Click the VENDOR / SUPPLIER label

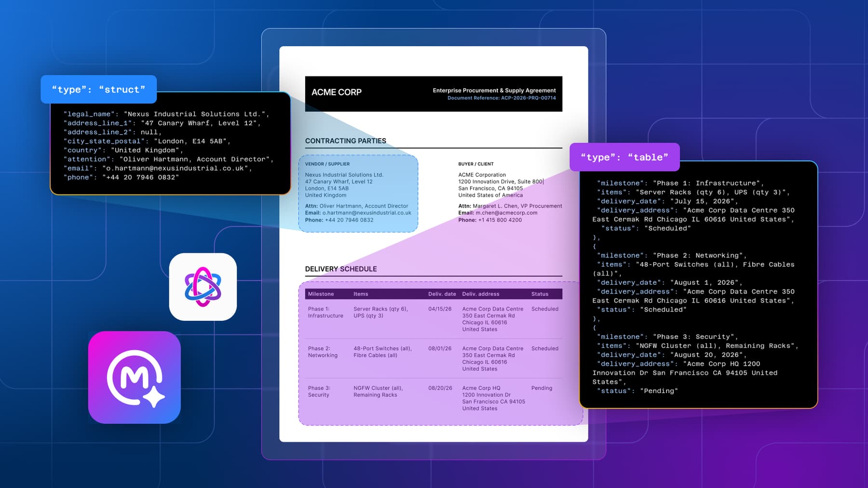[327, 164]
